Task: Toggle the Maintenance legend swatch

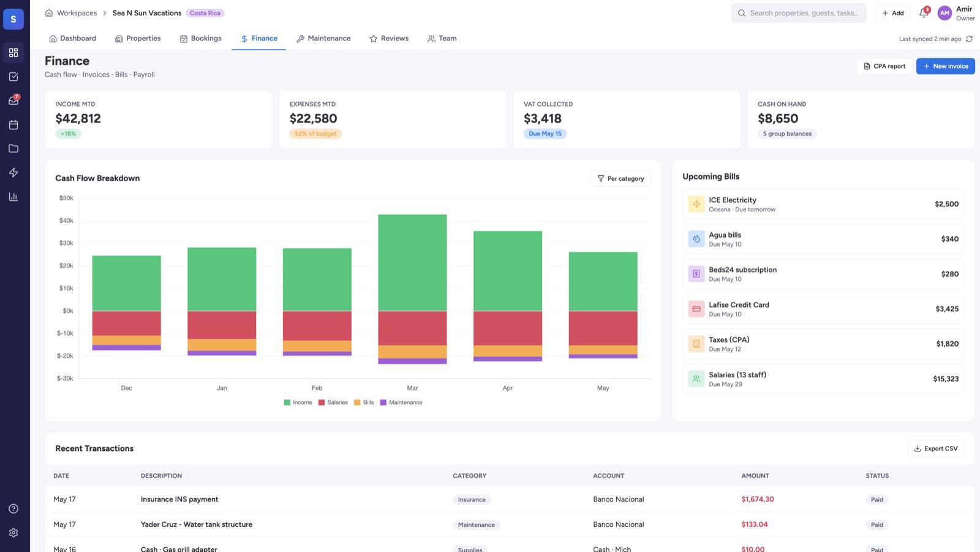Action: coord(383,403)
